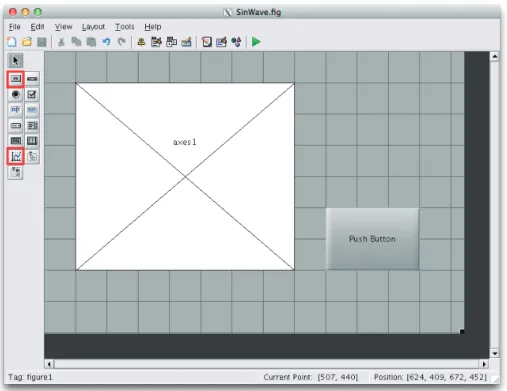507x391 pixels.
Task: Choose the Panel component tool
Action: [x=32, y=156]
